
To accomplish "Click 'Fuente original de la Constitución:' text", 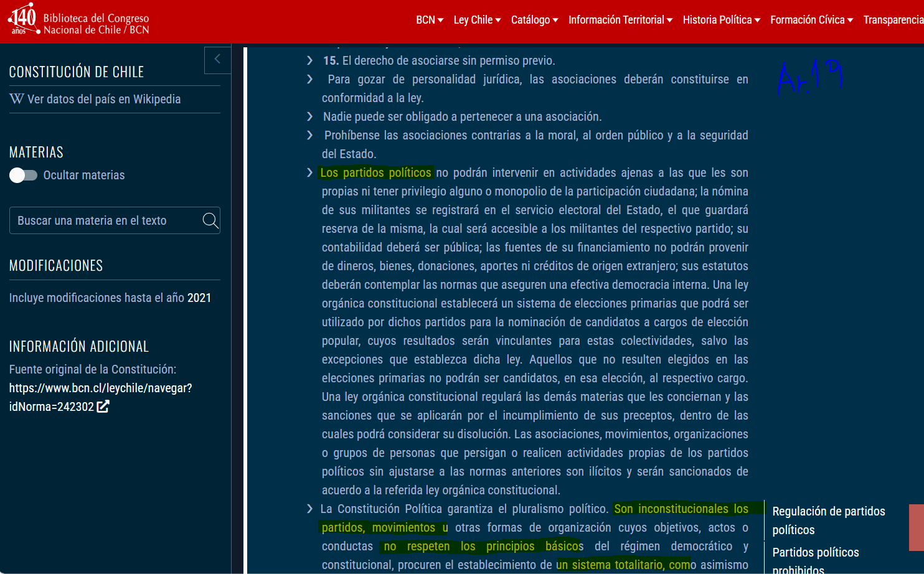I will [93, 369].
